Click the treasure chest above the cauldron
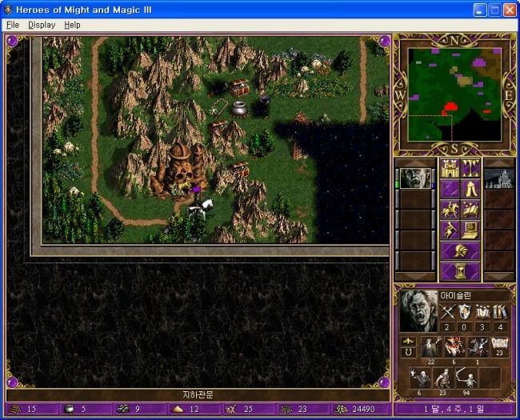 pyautogui.click(x=239, y=87)
